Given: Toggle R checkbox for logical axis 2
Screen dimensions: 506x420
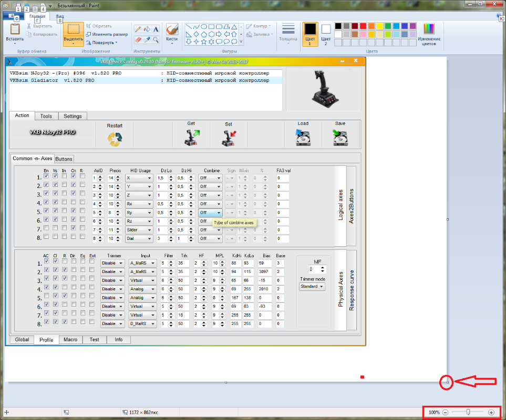Looking at the screenshot, I should (82, 185).
